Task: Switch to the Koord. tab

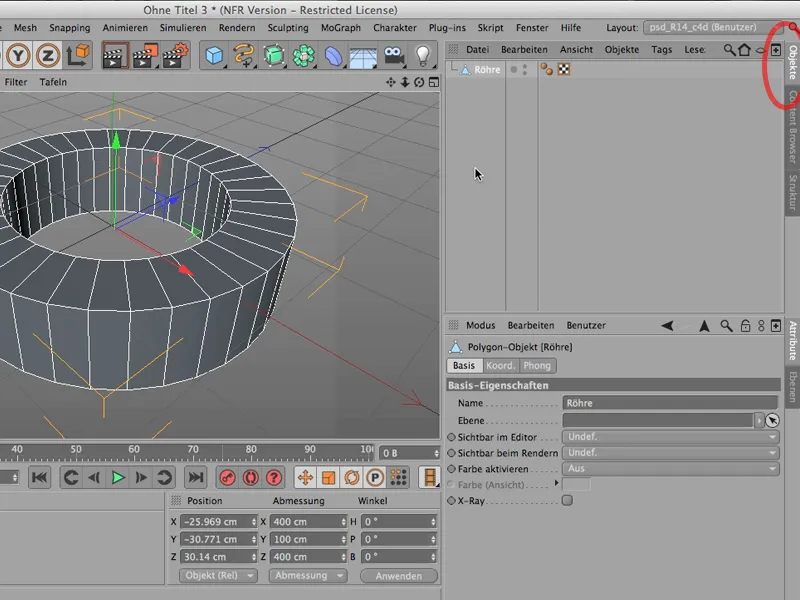Action: tap(500, 366)
